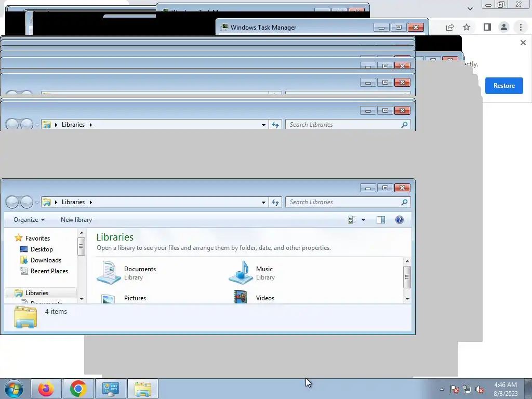The image size is (532, 399).
Task: Open Windows Explorer taskbar icon
Action: [x=142, y=389]
